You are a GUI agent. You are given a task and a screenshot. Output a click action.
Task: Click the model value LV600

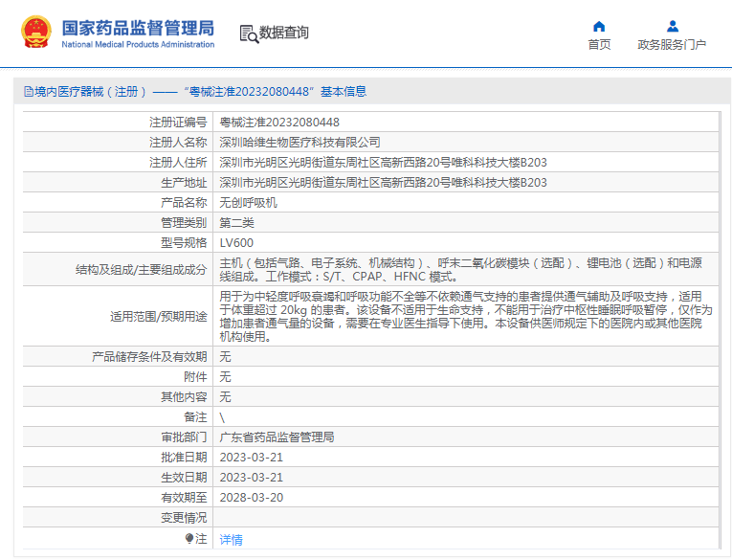click(236, 243)
